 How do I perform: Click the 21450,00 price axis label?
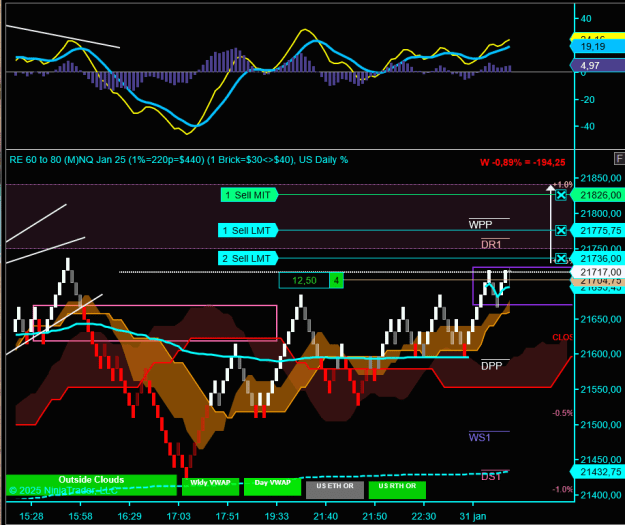point(601,460)
